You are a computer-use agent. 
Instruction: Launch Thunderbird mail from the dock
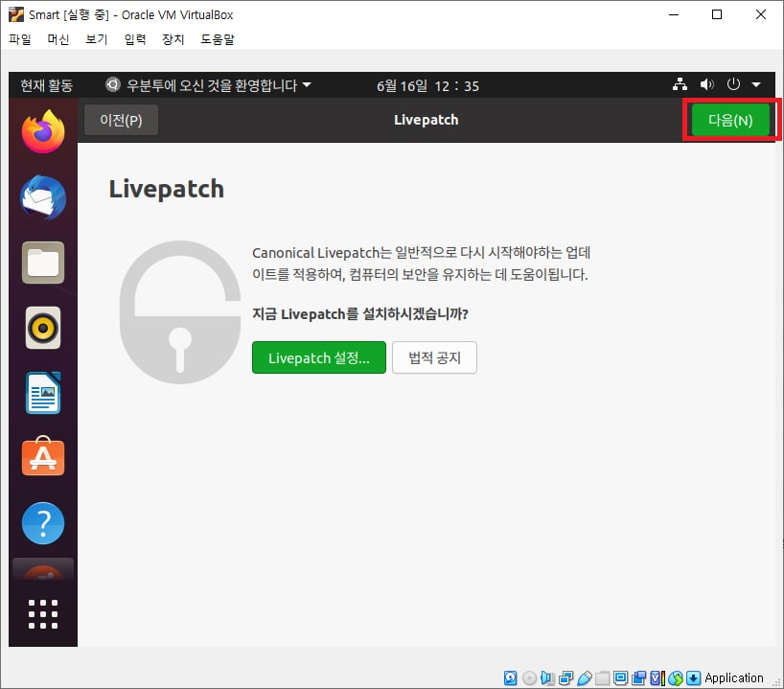coord(43,197)
